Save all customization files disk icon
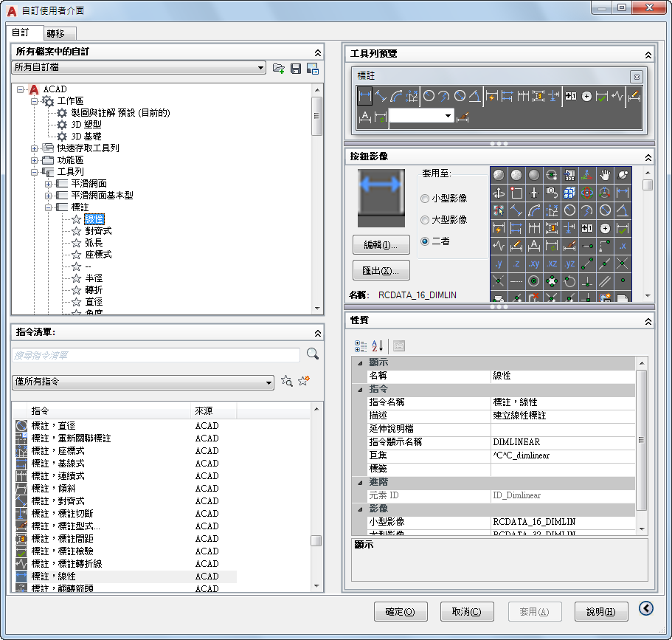Image resolution: width=672 pixels, height=640 pixels. (x=296, y=68)
